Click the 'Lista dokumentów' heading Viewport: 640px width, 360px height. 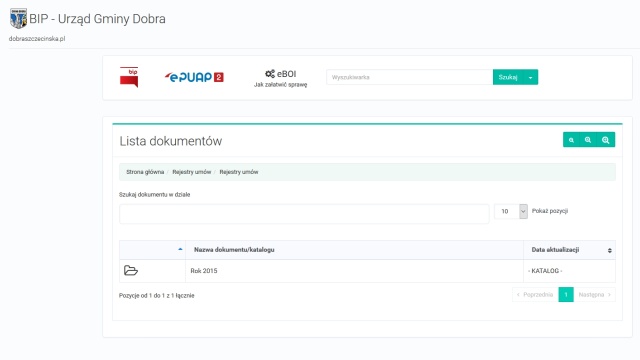[171, 141]
